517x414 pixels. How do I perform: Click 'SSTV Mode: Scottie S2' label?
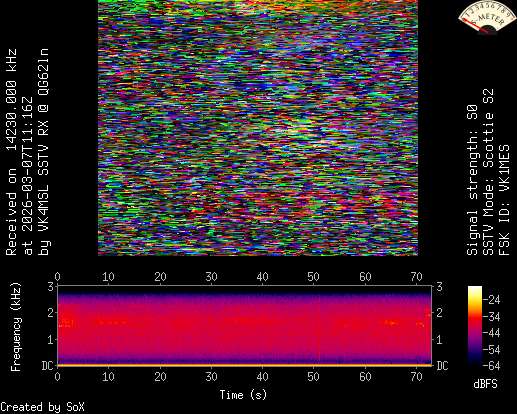488,172
